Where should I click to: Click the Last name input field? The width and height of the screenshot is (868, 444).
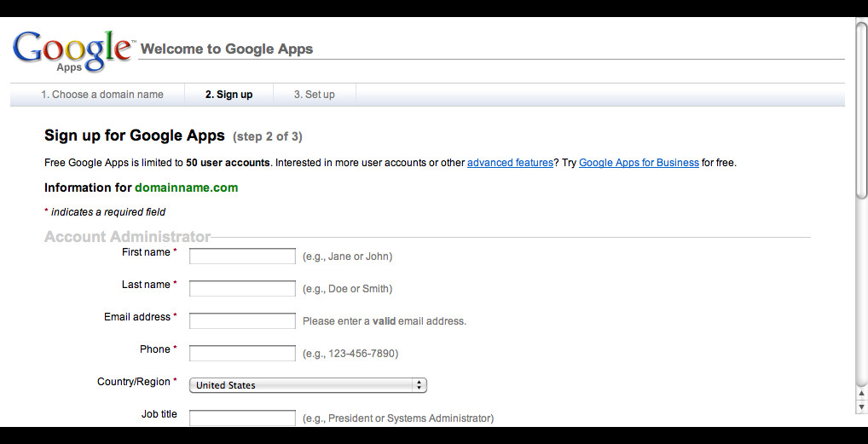242,288
